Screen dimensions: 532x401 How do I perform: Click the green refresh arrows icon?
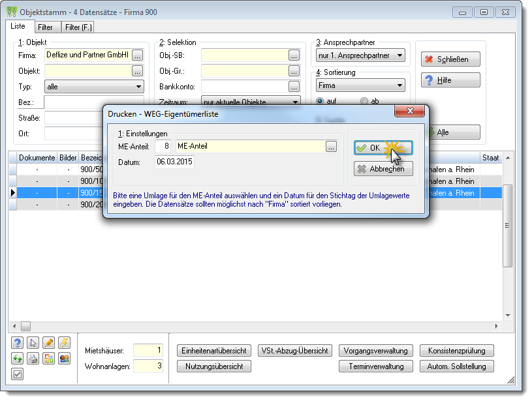point(18,358)
